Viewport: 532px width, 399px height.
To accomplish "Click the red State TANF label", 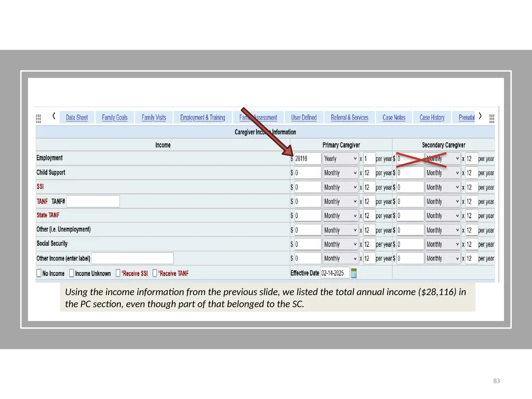I will click(x=48, y=215).
